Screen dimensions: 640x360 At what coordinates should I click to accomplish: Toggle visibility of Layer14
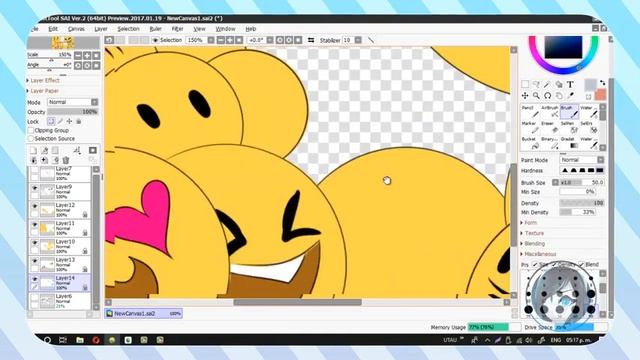(35, 279)
